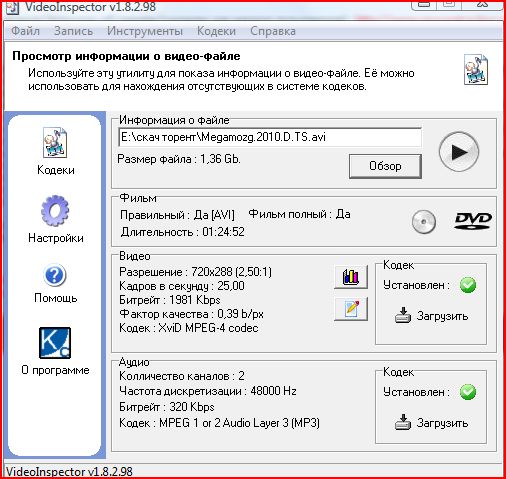Download the audio codec via Загрузить
Image resolution: width=506 pixels, height=479 pixels.
click(431, 422)
